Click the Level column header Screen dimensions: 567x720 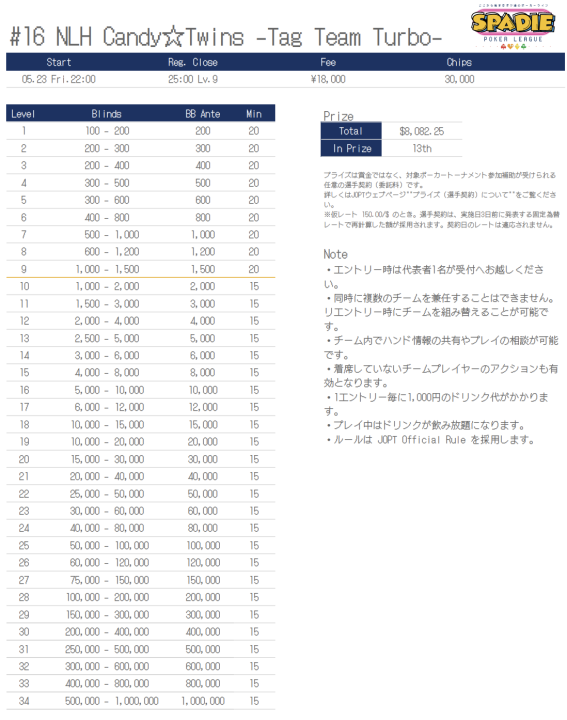click(23, 114)
